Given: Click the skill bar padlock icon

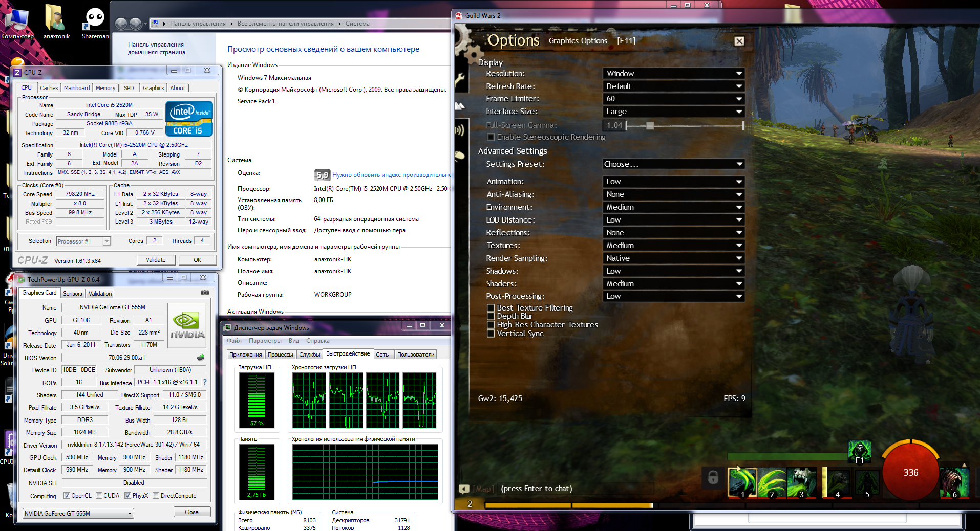Looking at the screenshot, I should (x=713, y=478).
